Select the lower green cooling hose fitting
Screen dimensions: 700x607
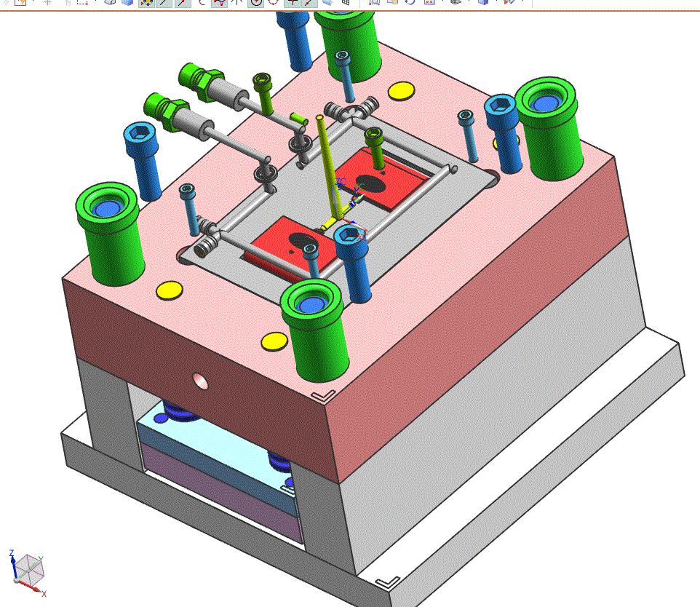coord(167,111)
